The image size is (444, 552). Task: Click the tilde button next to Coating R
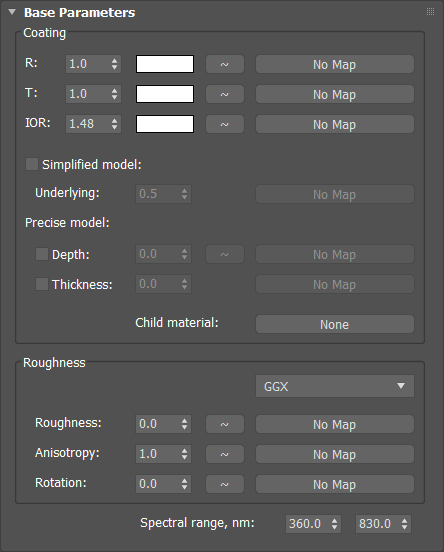pyautogui.click(x=225, y=64)
